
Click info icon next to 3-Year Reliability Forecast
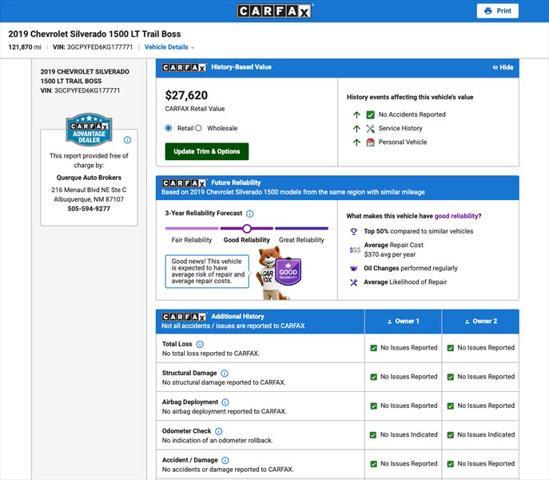pos(250,214)
